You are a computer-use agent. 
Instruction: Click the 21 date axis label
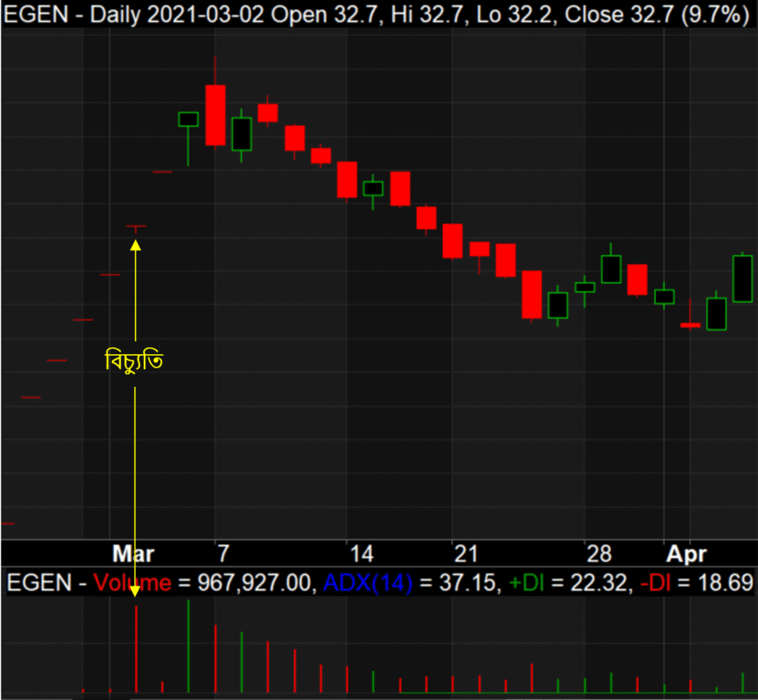point(465,555)
